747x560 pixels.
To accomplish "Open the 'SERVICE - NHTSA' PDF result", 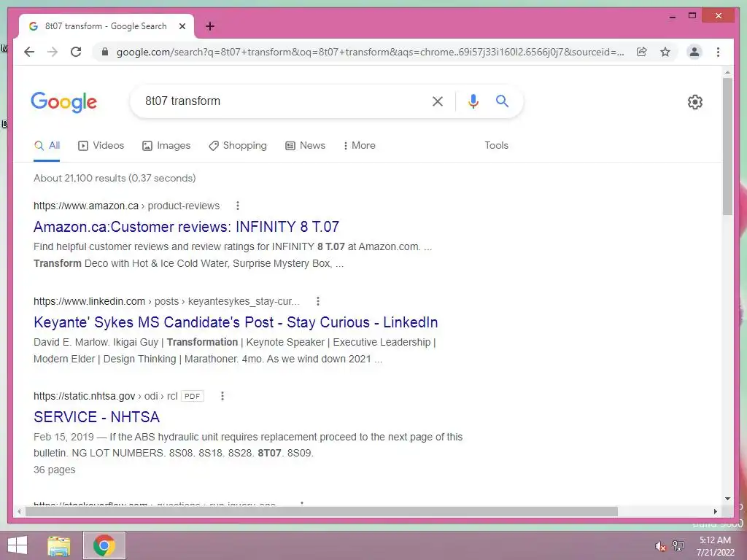I will click(x=97, y=417).
